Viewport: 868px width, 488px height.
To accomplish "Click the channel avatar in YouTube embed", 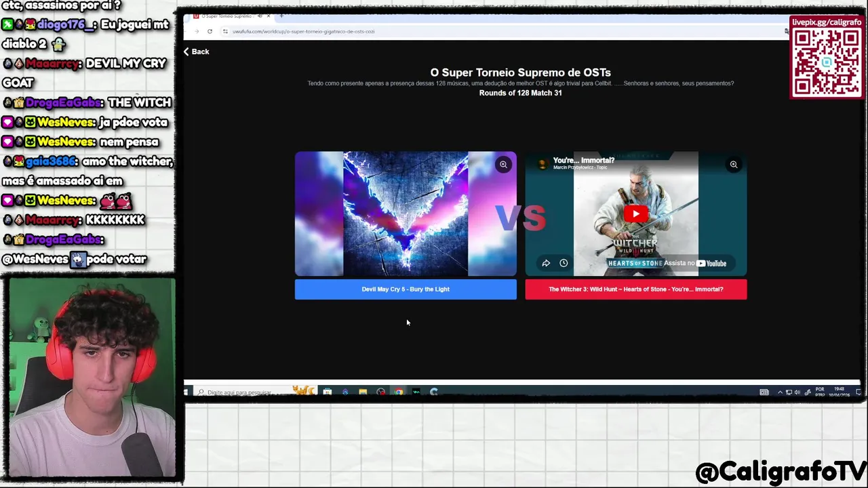I will (x=542, y=164).
